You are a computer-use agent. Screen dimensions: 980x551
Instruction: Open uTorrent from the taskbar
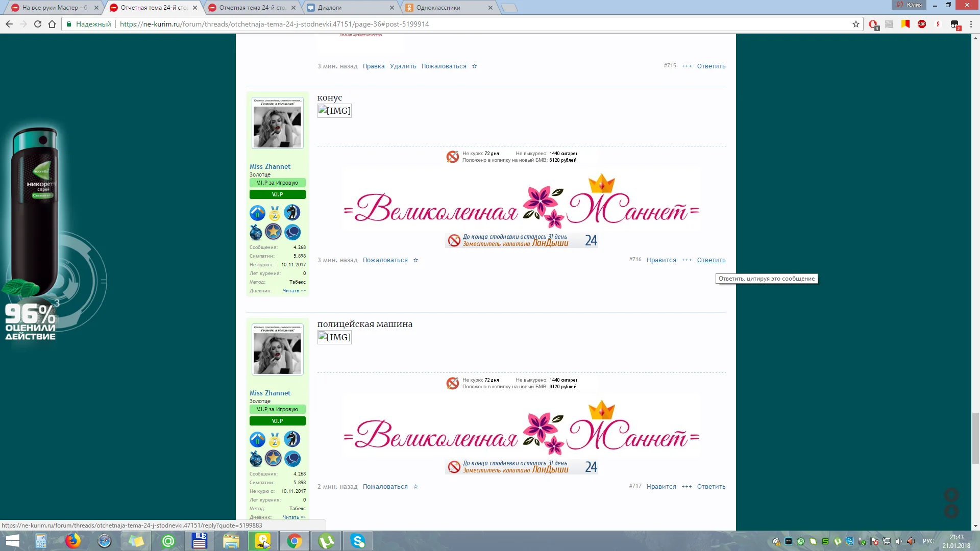coord(326,541)
